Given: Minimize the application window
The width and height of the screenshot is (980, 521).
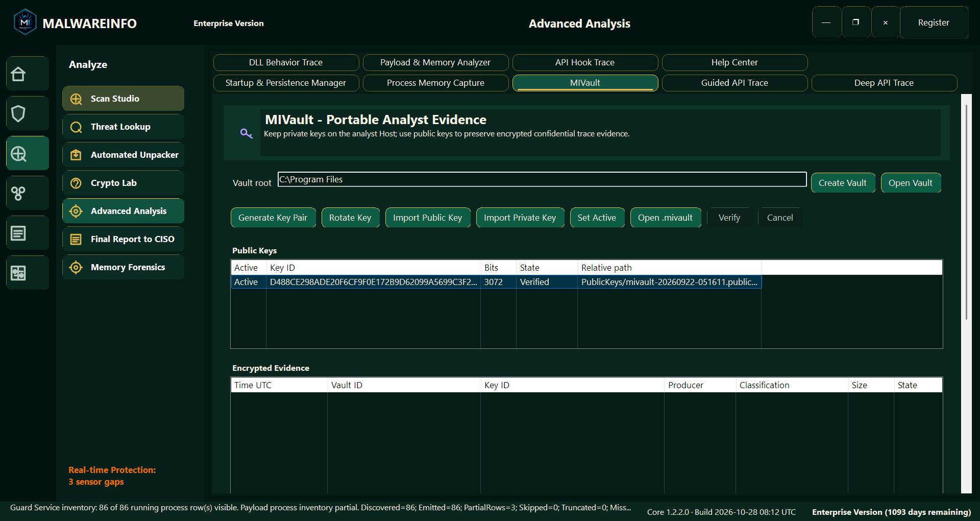Looking at the screenshot, I should click(x=826, y=22).
